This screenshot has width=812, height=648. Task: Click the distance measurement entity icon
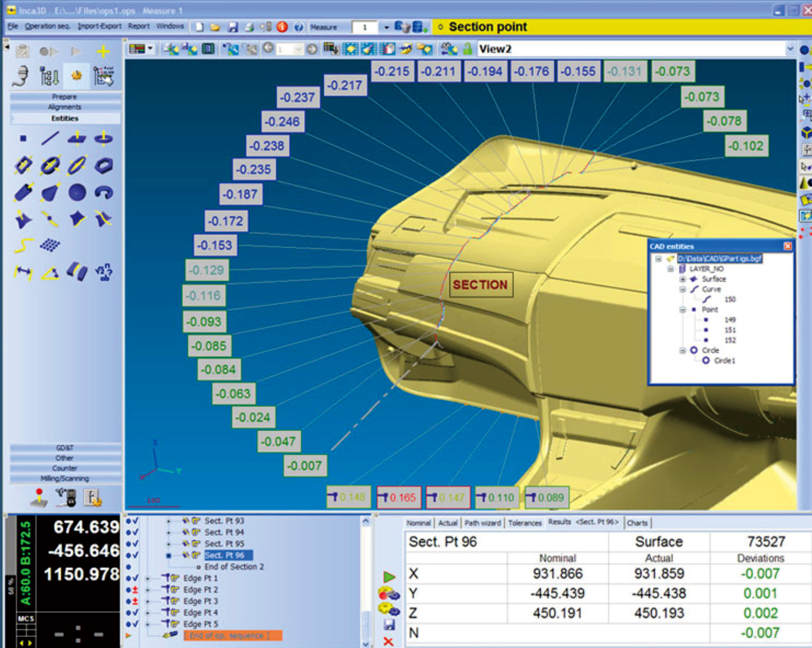[x=23, y=272]
